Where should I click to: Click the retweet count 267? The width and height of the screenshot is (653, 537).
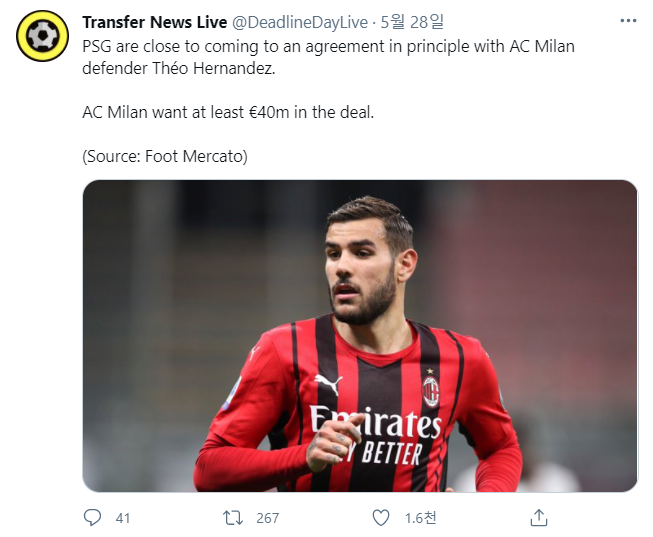coord(268,518)
